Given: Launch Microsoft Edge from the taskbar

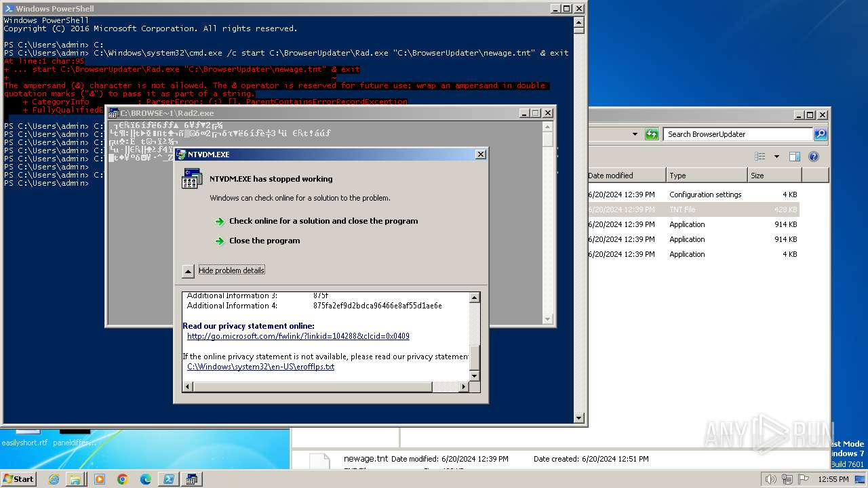Looking at the screenshot, I should pos(146,479).
